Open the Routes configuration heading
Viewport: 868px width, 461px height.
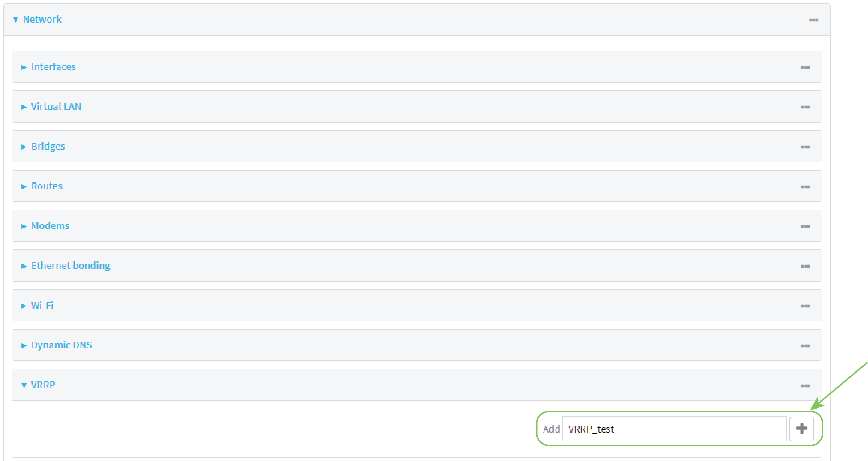pyautogui.click(x=47, y=186)
